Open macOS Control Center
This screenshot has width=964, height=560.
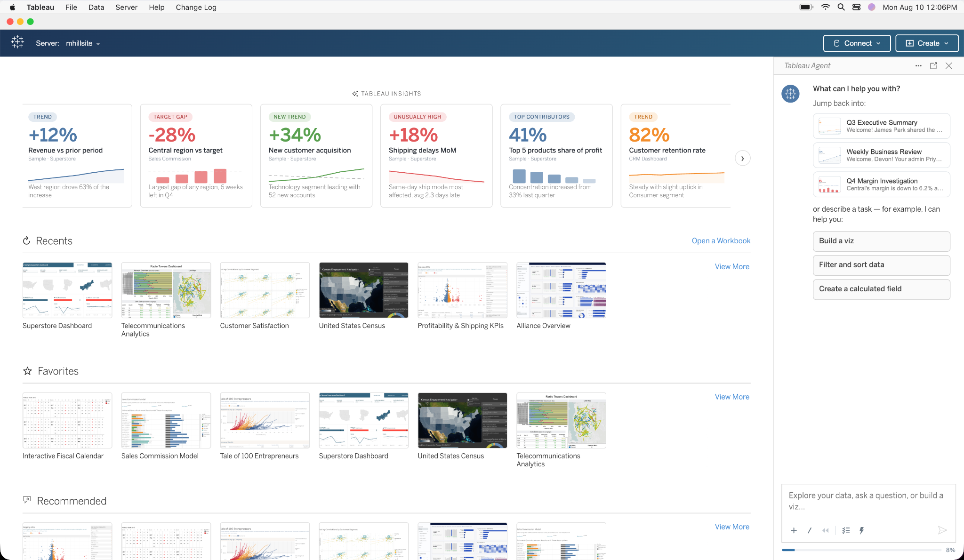(x=857, y=7)
